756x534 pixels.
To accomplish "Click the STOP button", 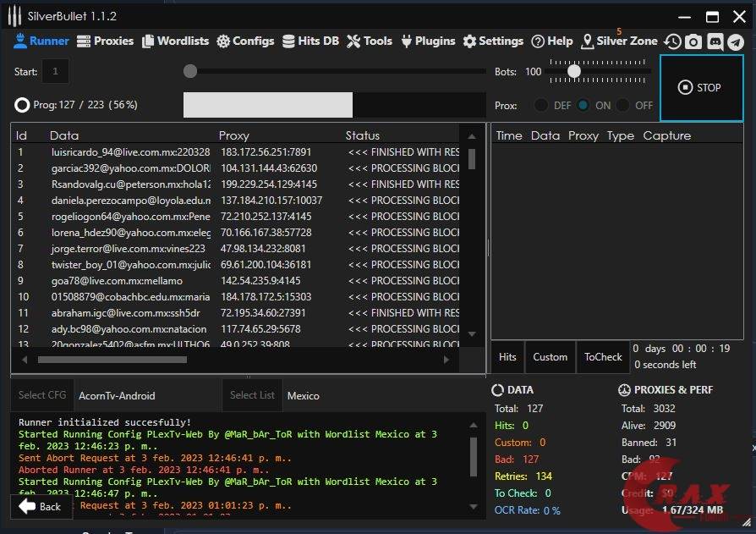I will (701, 87).
